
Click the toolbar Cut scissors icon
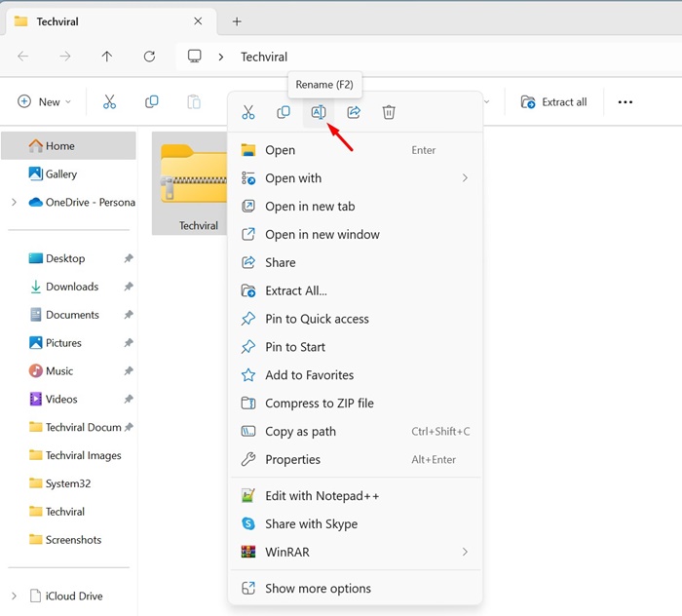click(x=109, y=102)
